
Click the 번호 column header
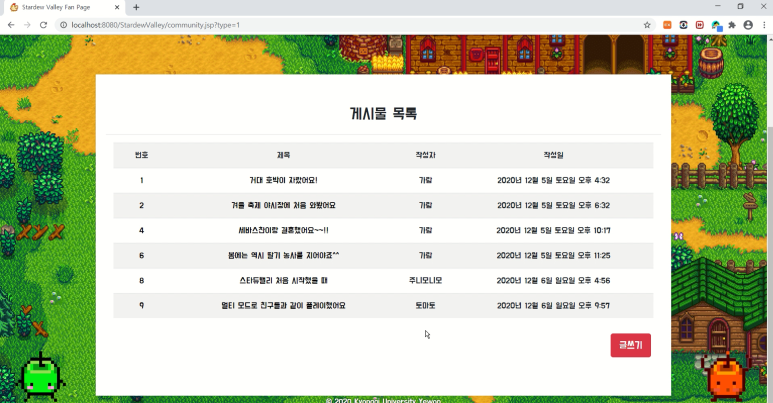[141, 155]
